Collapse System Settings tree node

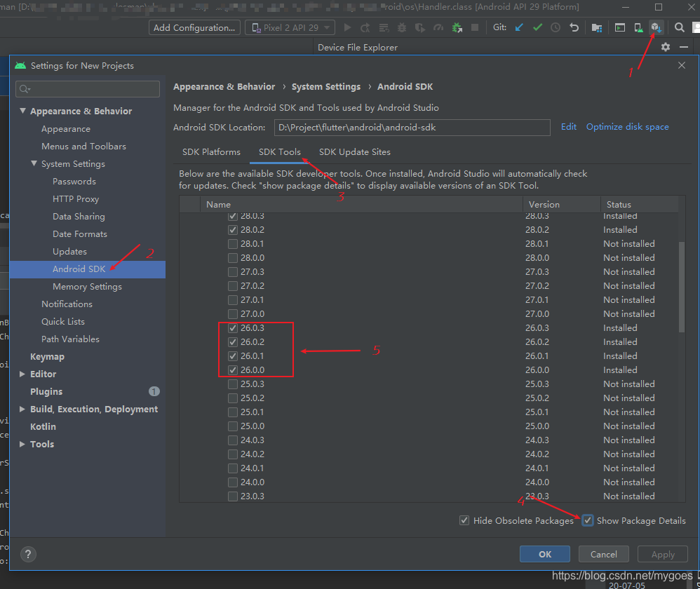pyautogui.click(x=34, y=163)
